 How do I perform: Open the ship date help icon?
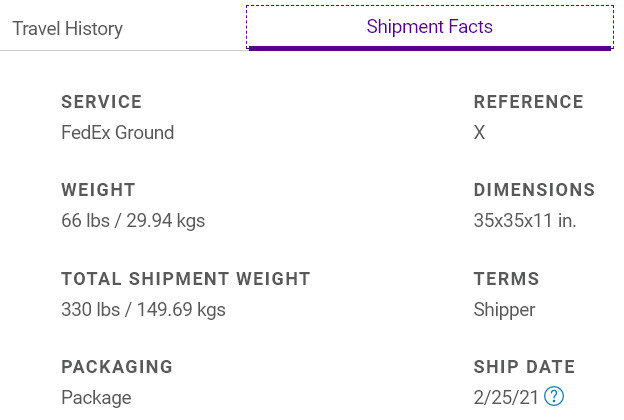[554, 396]
